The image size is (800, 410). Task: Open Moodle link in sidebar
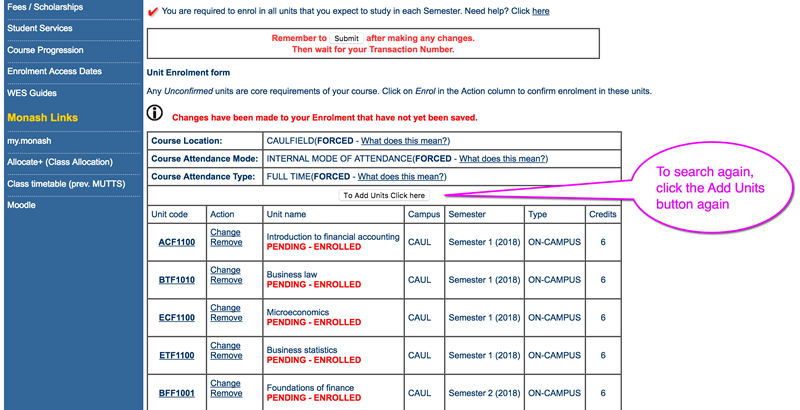coord(21,205)
